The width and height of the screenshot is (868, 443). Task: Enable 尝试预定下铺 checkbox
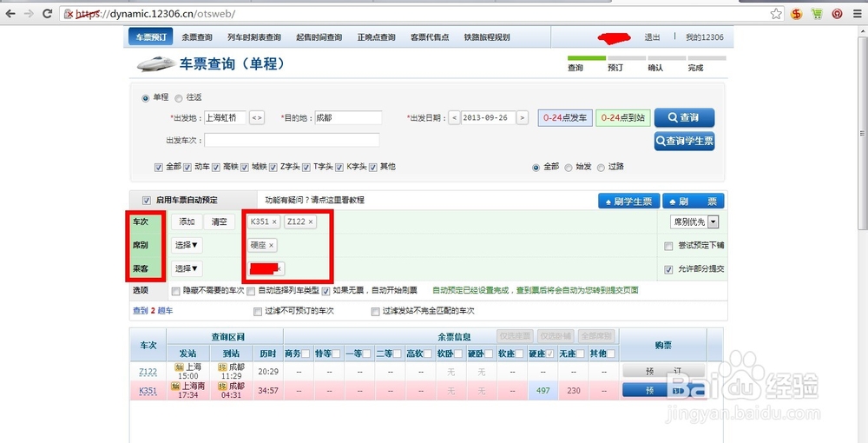tap(668, 246)
